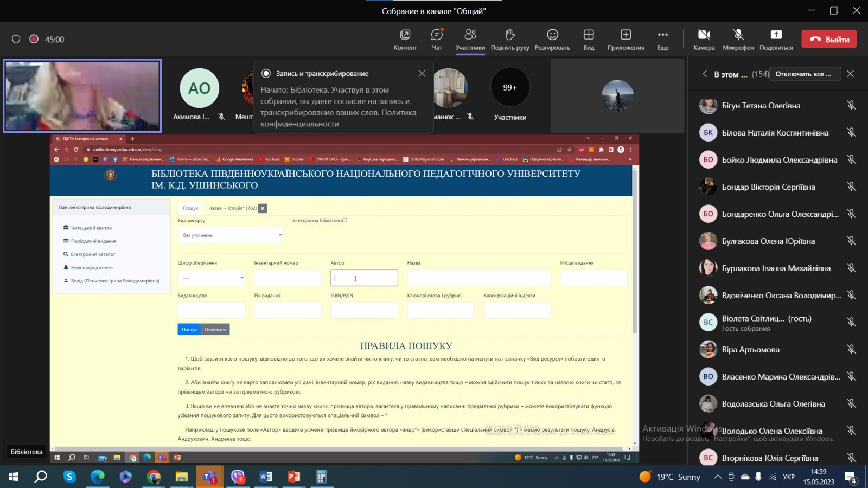Open Viber from the taskbar
This screenshot has height=488, width=868.
click(238, 477)
